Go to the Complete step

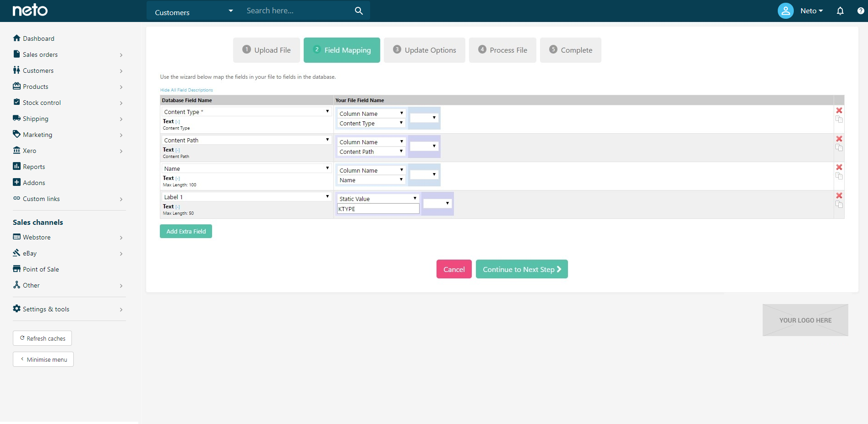[x=571, y=50]
